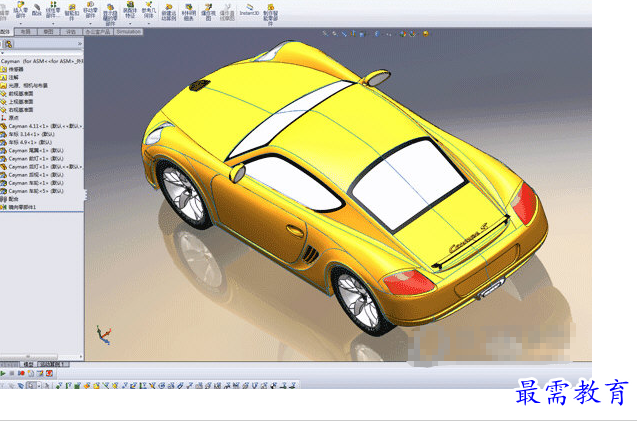Open Linear Component Pattern tool
637x424 pixels.
pyautogui.click(x=53, y=10)
